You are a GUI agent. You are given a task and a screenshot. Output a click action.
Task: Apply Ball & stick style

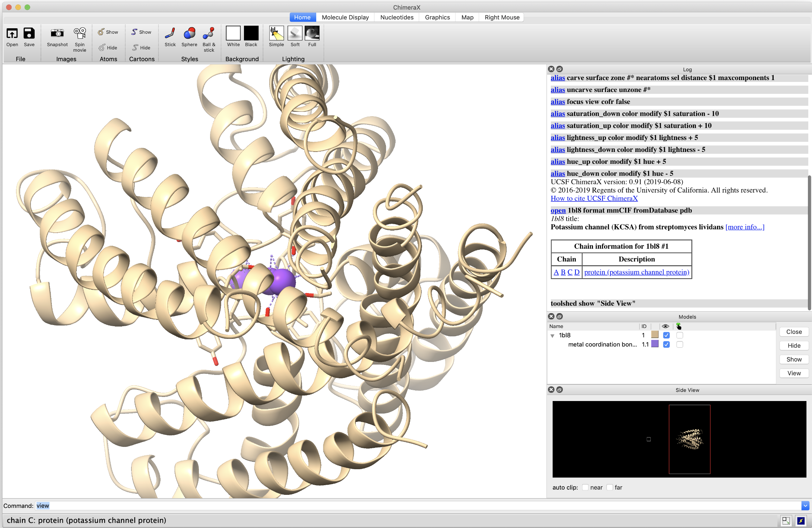tap(209, 34)
